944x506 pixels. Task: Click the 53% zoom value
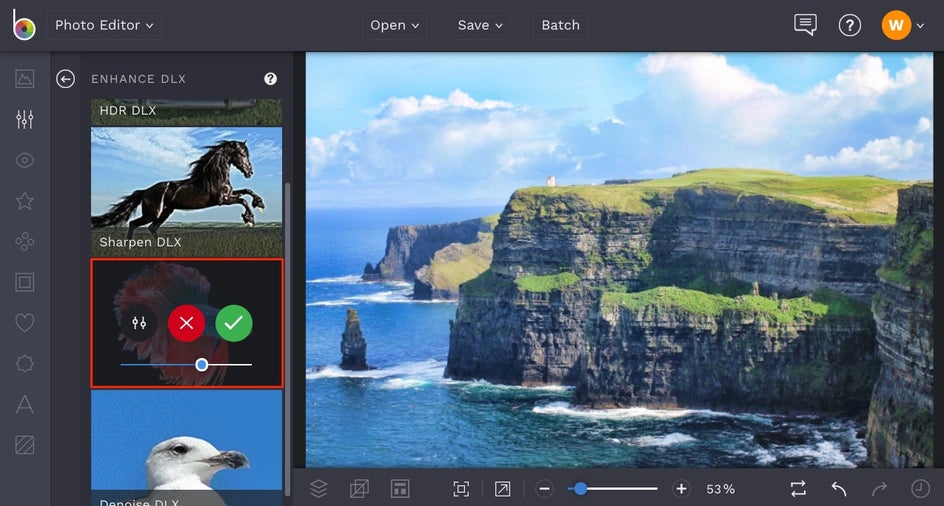click(721, 489)
